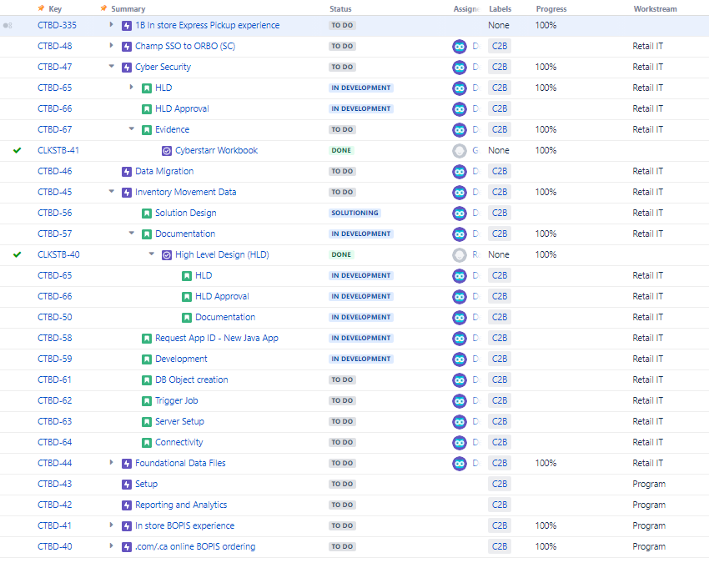Screen dimensions: 709x588
Task: Expand Champ SSO to ORBO (SC) row
Action: (x=111, y=45)
